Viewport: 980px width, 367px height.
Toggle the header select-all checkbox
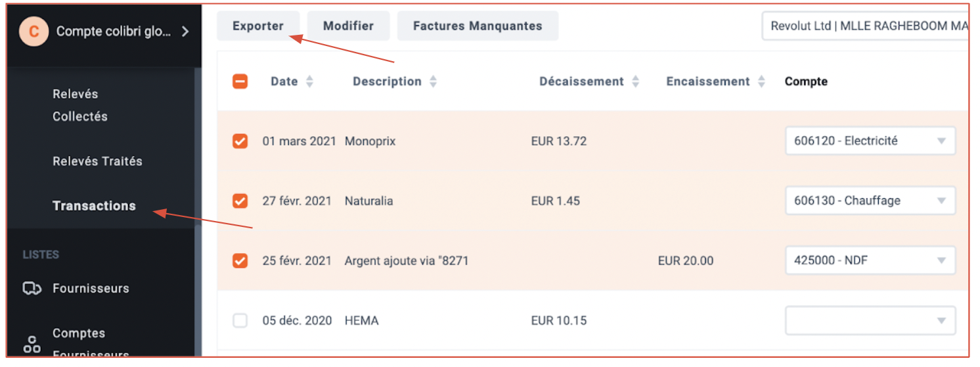240,82
